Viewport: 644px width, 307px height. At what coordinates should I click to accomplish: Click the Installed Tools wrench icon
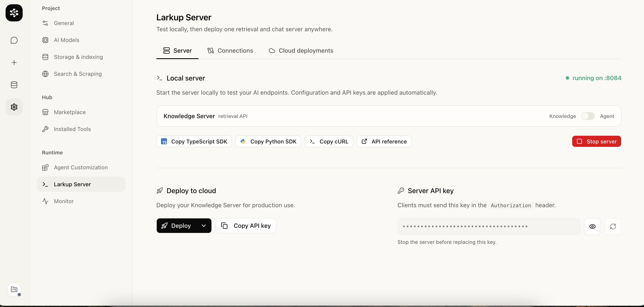[45, 129]
